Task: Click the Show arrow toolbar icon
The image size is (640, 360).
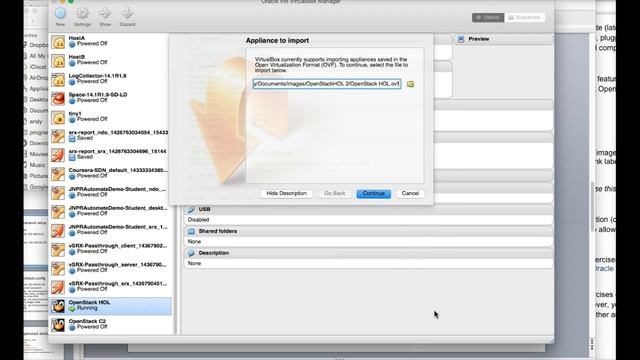Action: tap(105, 13)
